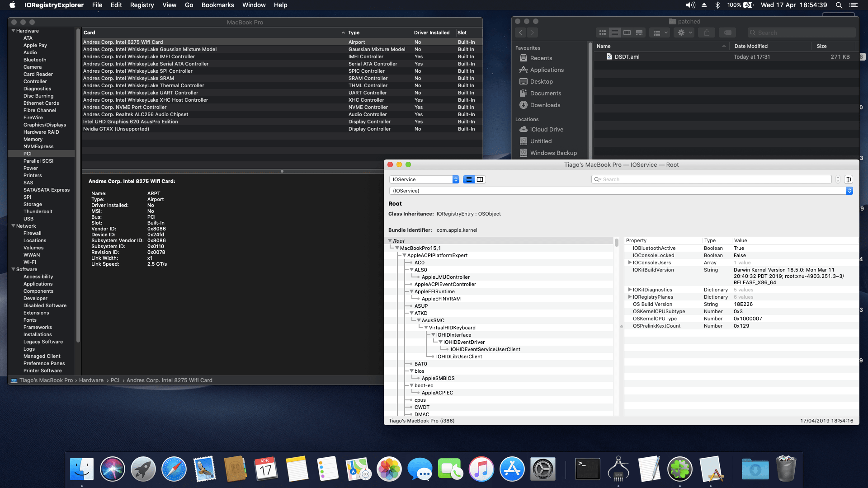This screenshot has height=488, width=868.
Task: Open the (IOService) class path popup
Action: coord(620,191)
